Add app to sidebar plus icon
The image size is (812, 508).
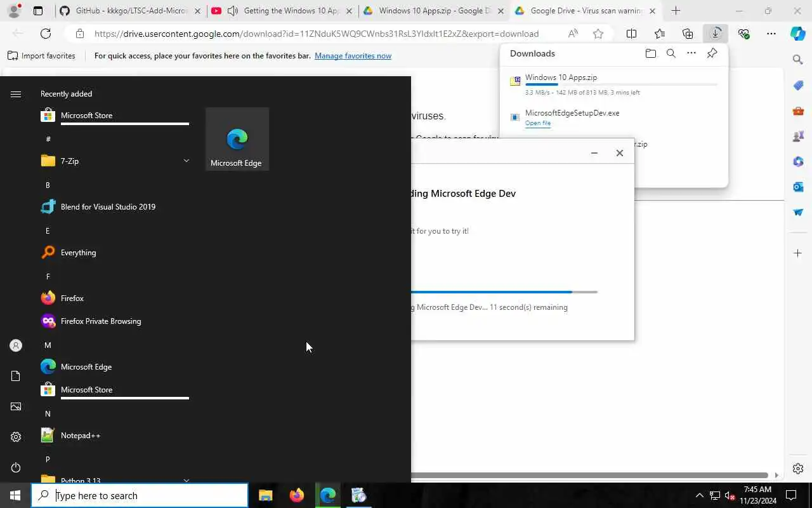coord(798,253)
